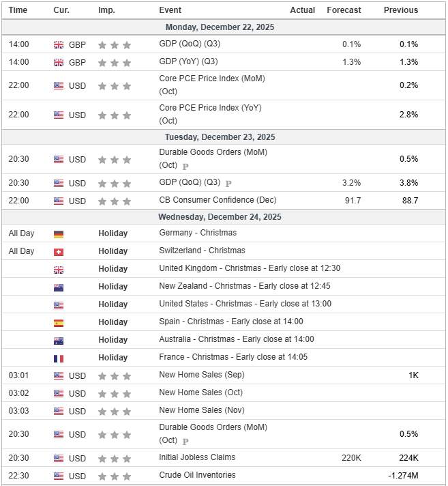Click the preliminary icon for Tuesday's Durable Goods Orders
This screenshot has width=448, height=486.
tap(185, 165)
